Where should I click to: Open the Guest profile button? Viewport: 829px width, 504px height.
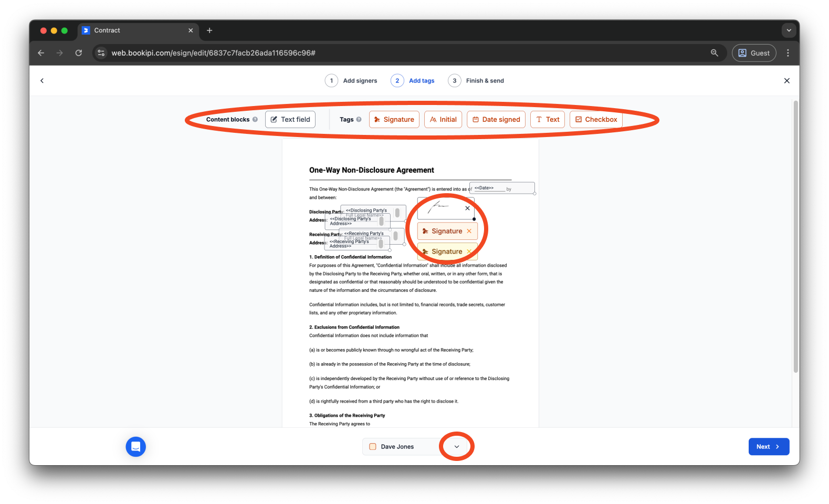[x=754, y=53]
